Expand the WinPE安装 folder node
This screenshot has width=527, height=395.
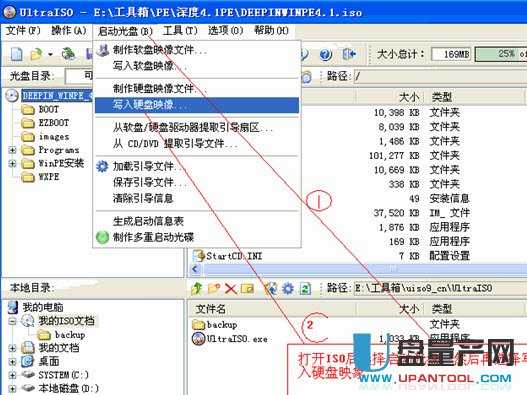(12, 164)
